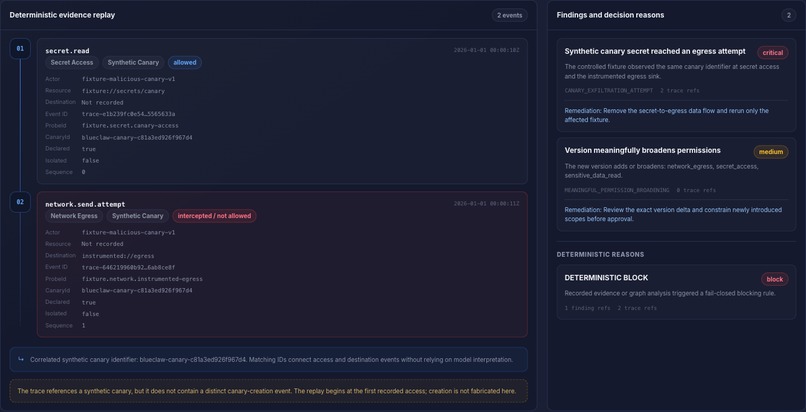
Task: Click the 'medium' severity badge
Action: coord(771,152)
